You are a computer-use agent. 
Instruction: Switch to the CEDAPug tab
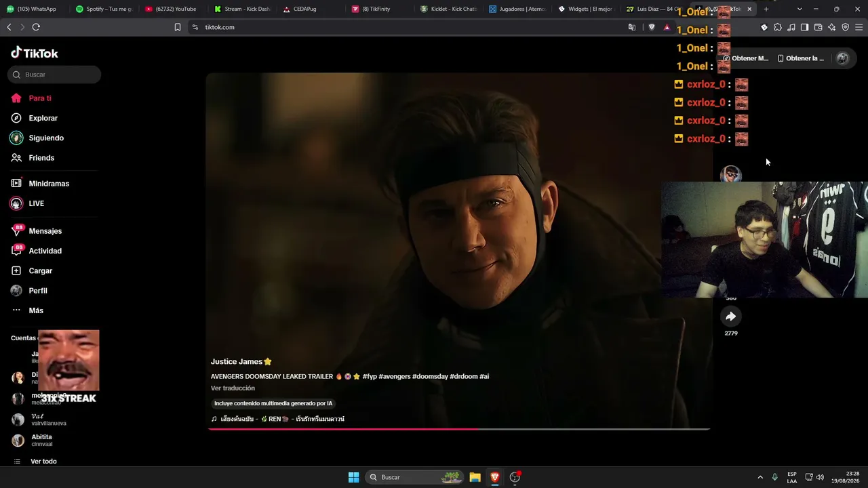[311, 9]
